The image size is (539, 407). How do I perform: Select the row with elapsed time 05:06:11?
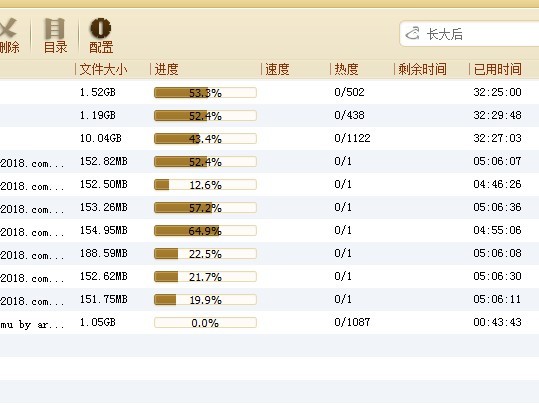tap(270, 300)
